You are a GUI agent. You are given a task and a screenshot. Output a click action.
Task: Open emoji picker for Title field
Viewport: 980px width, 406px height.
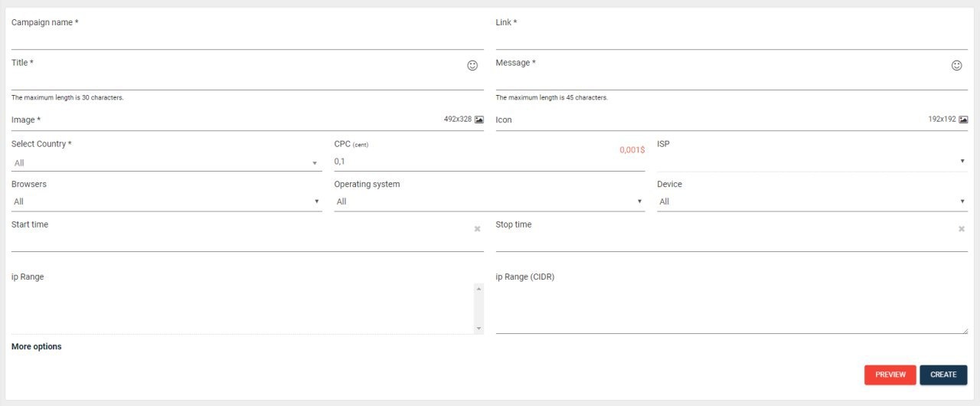472,66
